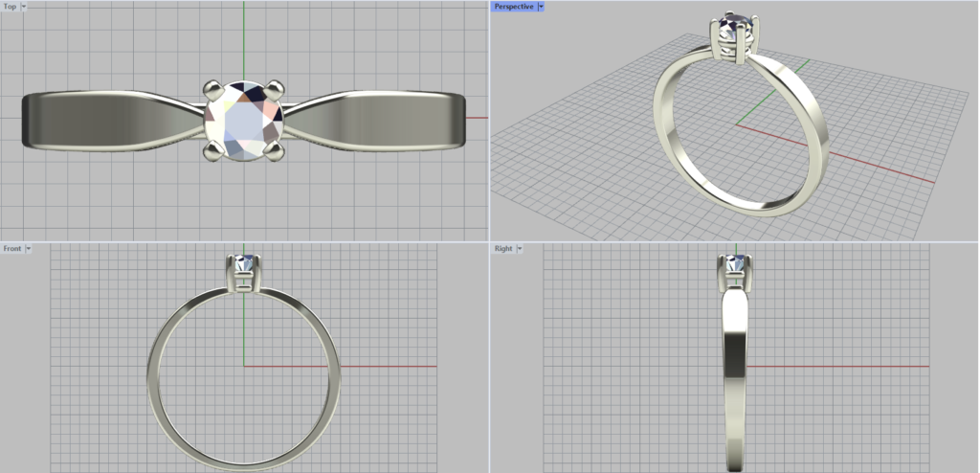980x473 pixels.
Task: Click the stone setting in the Front view
Action: (244, 273)
